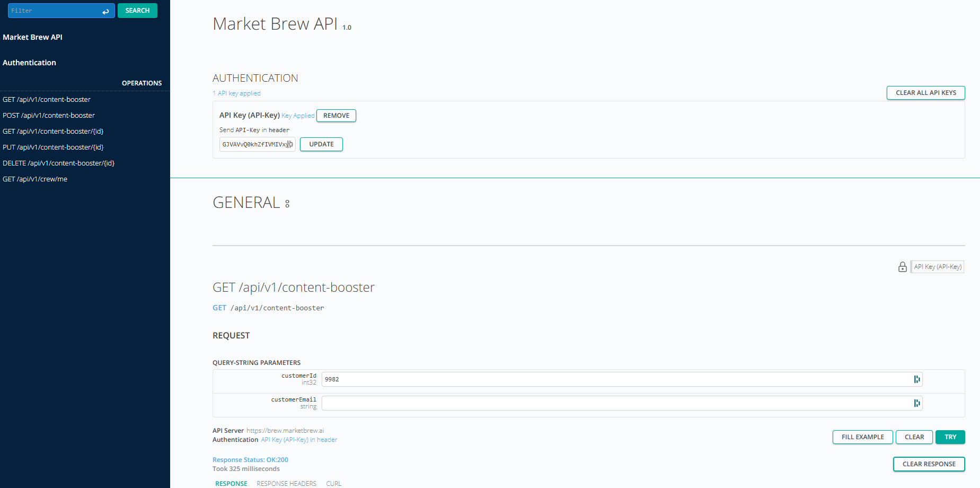Click the Filter input box in sidebar
Screen dimensions: 980x488
click(x=61, y=11)
